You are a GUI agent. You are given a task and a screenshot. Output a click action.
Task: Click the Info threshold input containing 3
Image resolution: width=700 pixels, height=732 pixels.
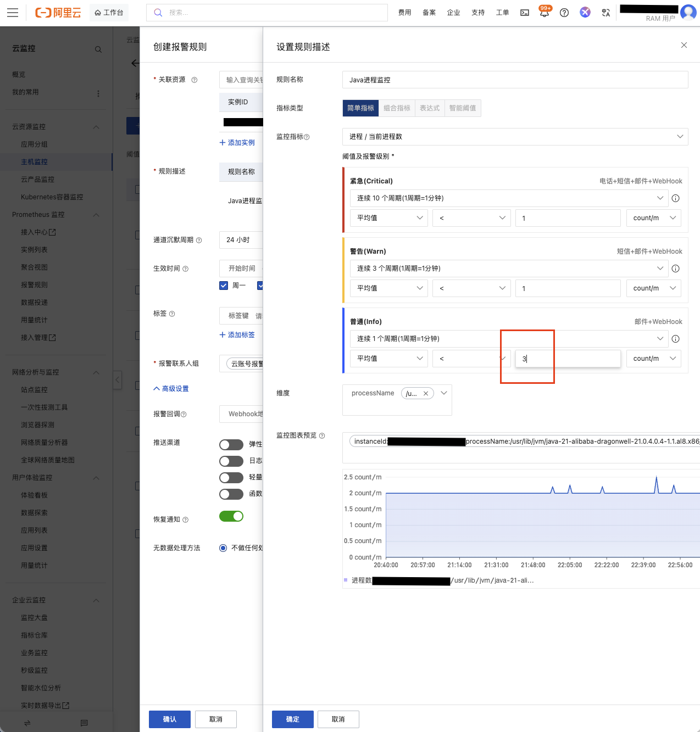[x=568, y=358]
